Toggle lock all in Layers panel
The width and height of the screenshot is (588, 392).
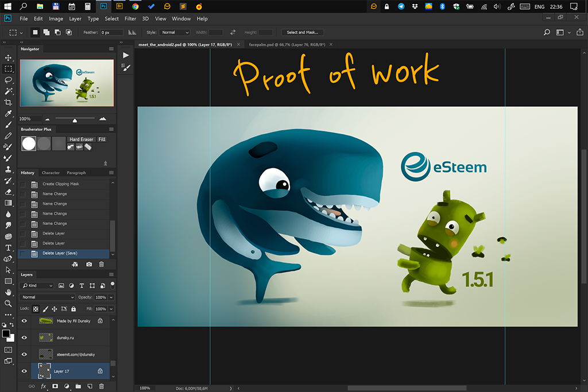tap(73, 309)
